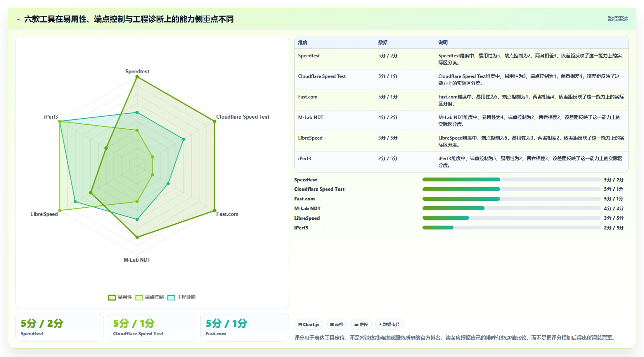Select the Cloudflare Speed Test progress bar
This screenshot has width=644, height=357.
tap(511, 189)
